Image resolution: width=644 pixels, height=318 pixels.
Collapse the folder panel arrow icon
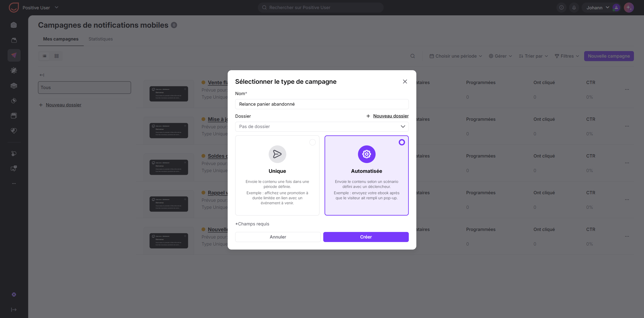tap(42, 75)
